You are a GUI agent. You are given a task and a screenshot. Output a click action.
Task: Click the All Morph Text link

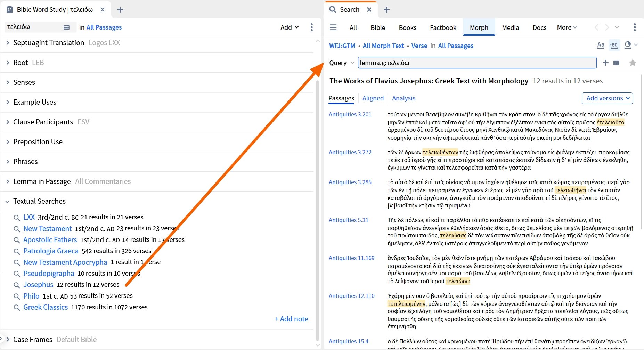click(x=383, y=46)
